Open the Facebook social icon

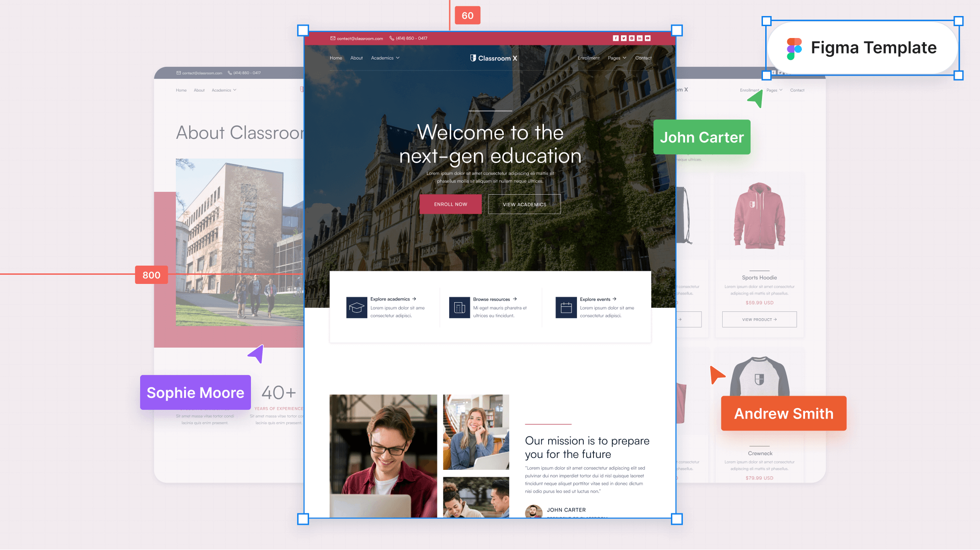tap(616, 38)
